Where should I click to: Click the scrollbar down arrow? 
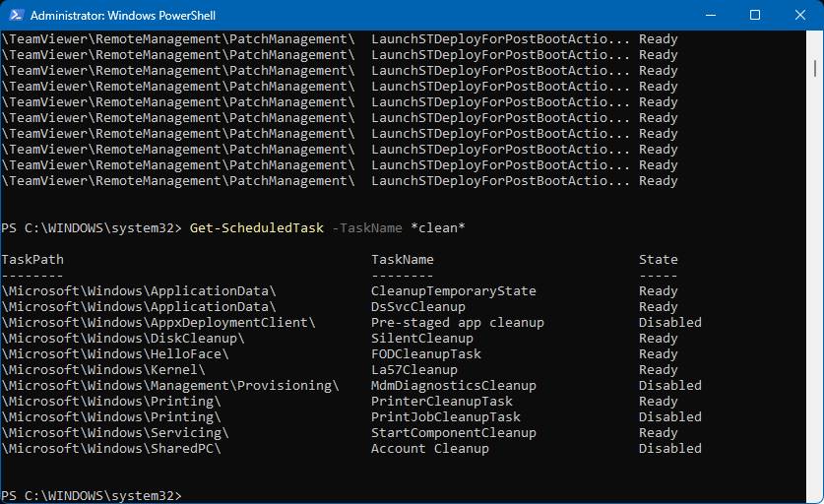[x=815, y=494]
